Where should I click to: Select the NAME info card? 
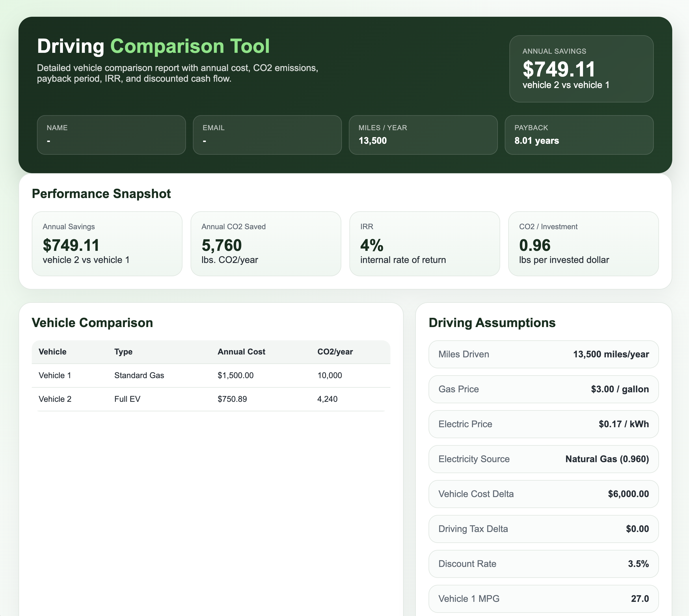(x=111, y=135)
